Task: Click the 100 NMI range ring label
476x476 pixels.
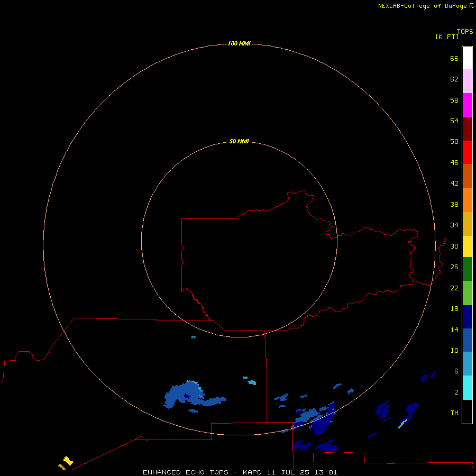Action: pyautogui.click(x=239, y=44)
